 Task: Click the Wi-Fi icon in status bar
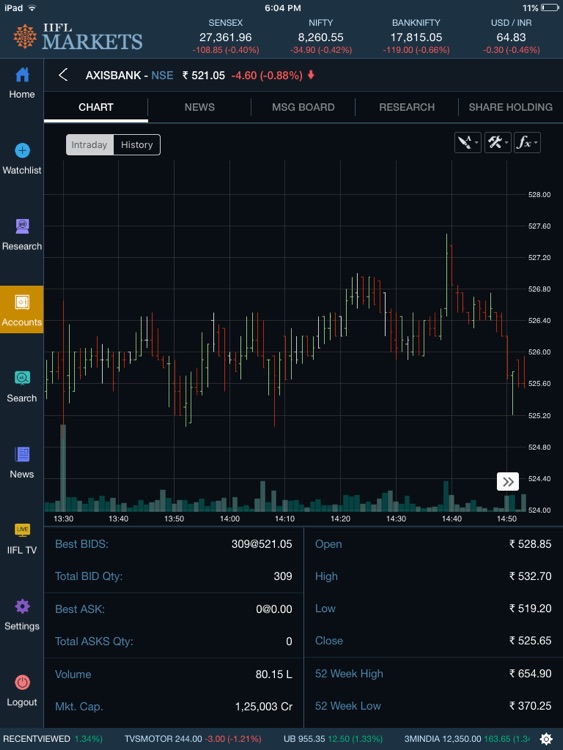tap(32, 8)
